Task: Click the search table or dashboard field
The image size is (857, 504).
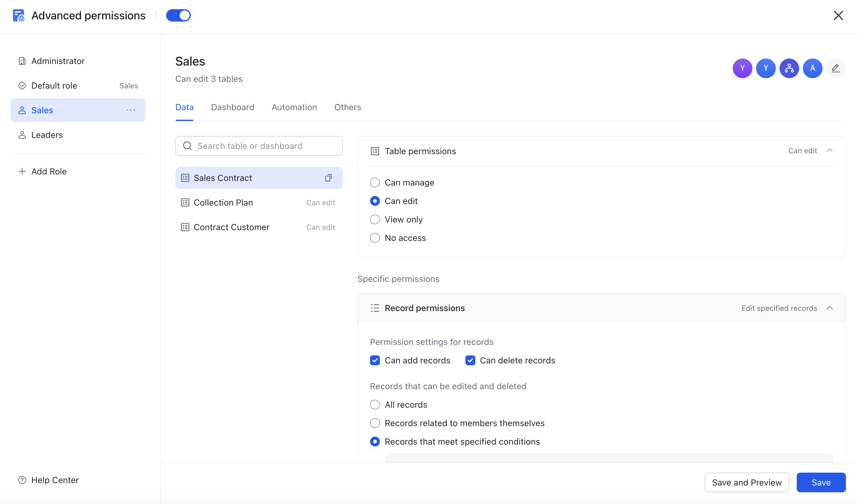Action: point(258,146)
